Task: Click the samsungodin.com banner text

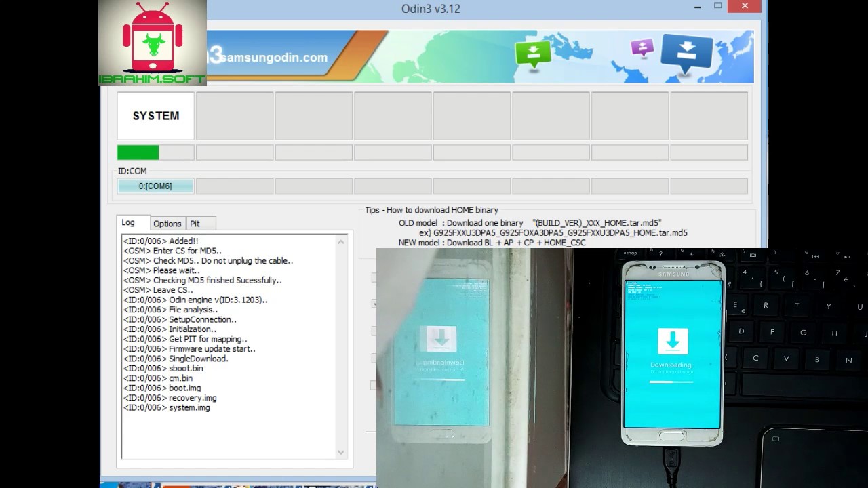Action: 275,58
